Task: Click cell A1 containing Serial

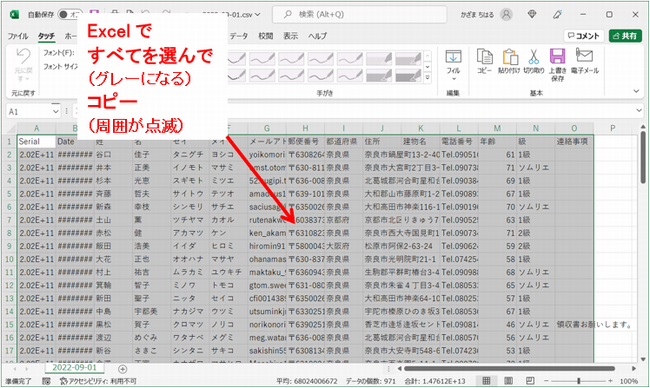Action: click(x=36, y=141)
